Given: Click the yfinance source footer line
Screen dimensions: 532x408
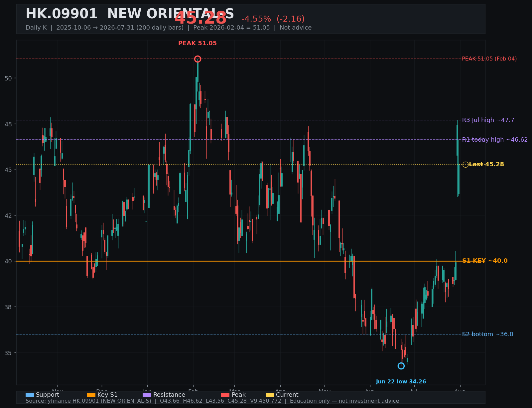Looking at the screenshot, I should pos(212,401).
